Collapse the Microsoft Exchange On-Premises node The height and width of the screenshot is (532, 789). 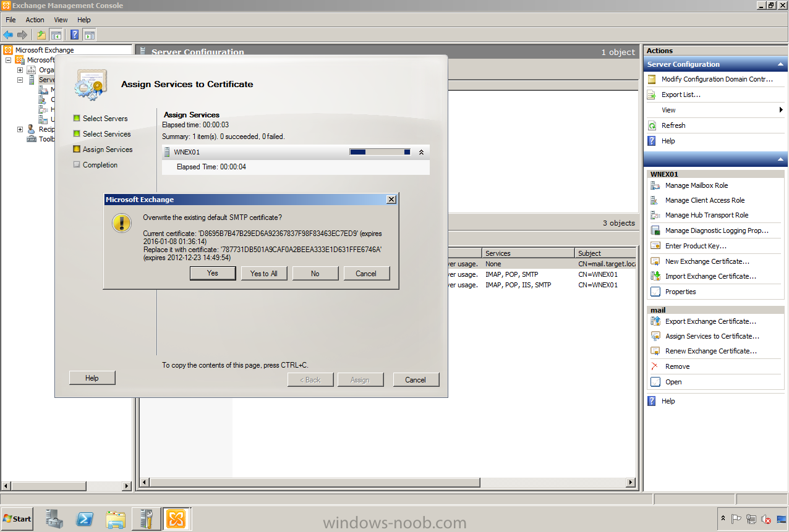(x=8, y=60)
